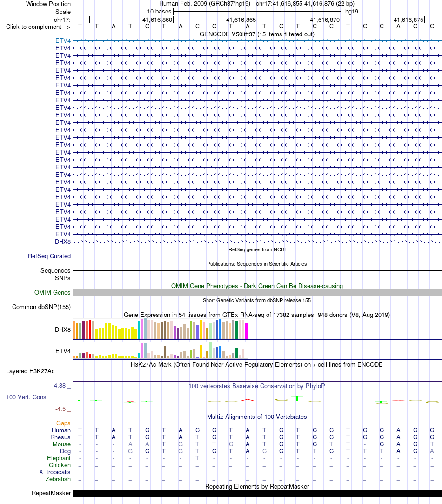This screenshot has height=504, width=442.
Task: Click the 'hg19' label beside the scale bar
Action: click(x=352, y=12)
